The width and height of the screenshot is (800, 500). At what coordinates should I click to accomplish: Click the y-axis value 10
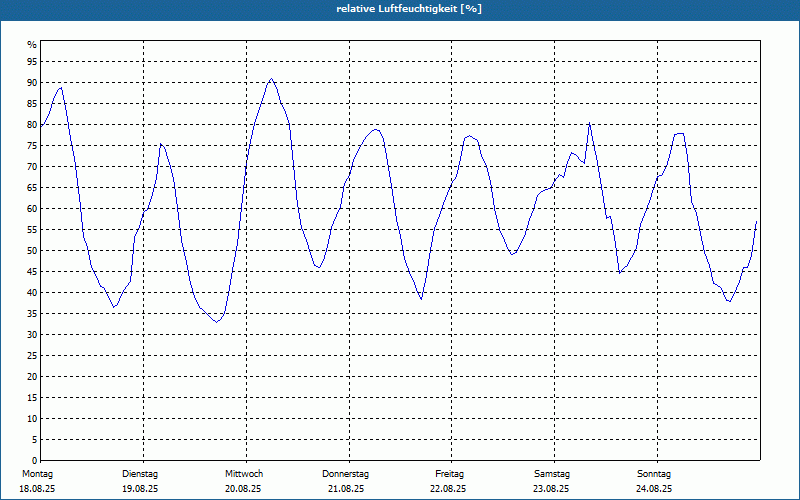[x=32, y=418]
